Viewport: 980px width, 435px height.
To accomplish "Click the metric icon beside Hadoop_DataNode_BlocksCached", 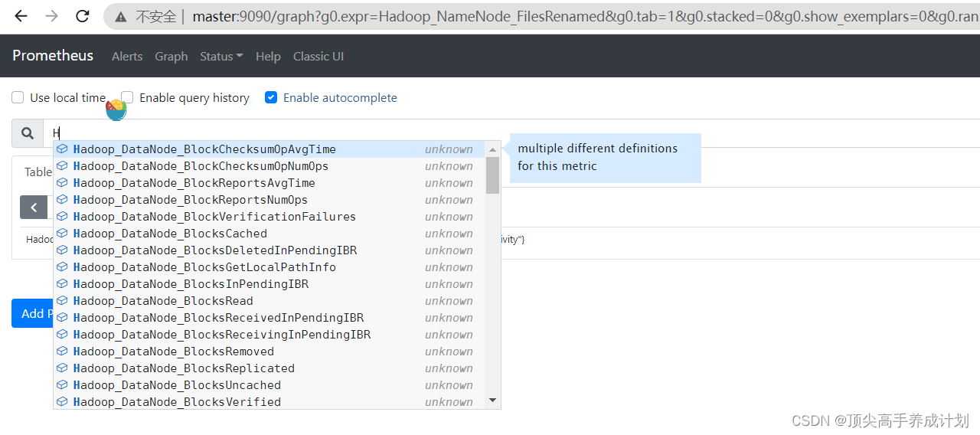I will [62, 234].
